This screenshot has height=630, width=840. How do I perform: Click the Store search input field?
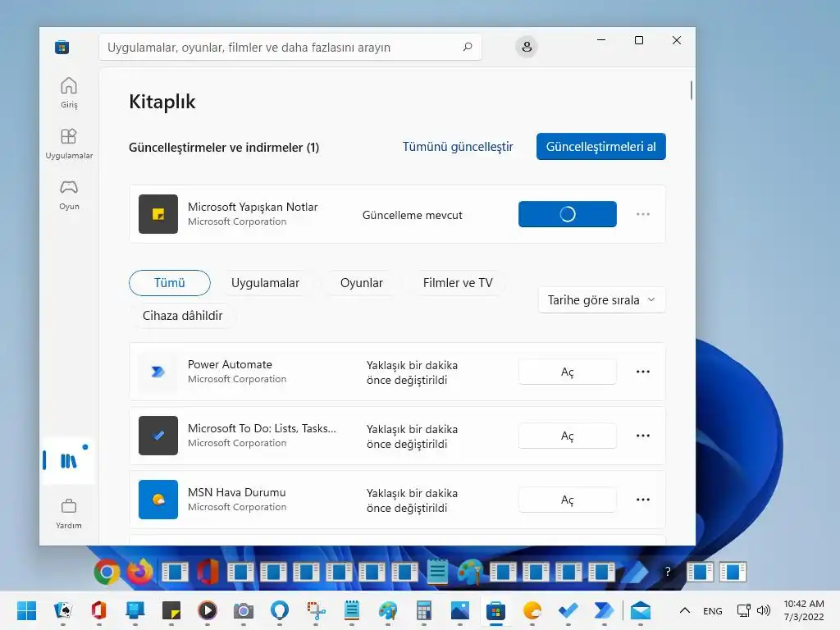[290, 47]
